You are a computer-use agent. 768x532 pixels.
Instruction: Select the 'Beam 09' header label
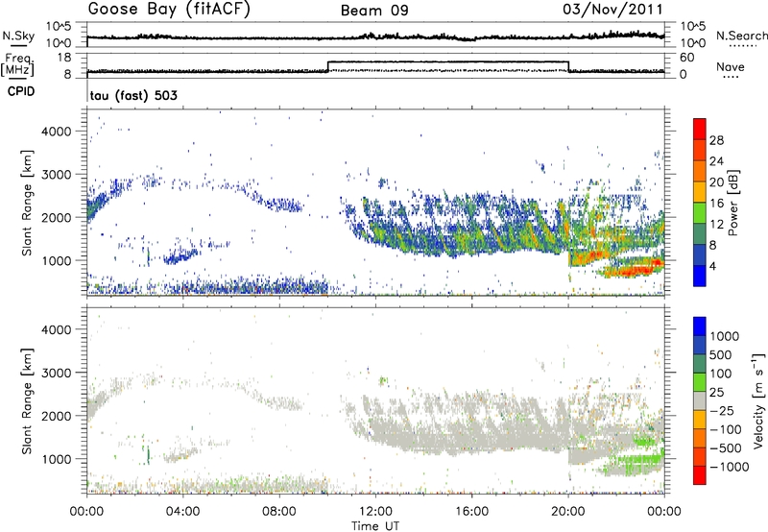[374, 11]
